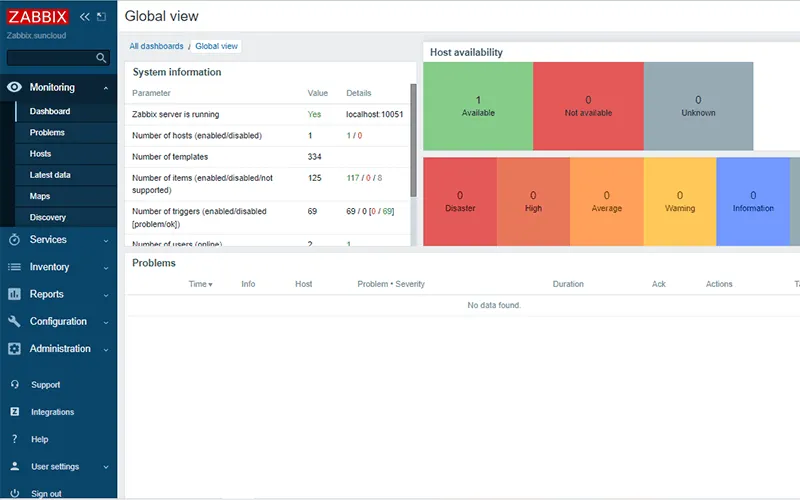Open Problems under Monitoring
The image size is (800, 500).
pyautogui.click(x=47, y=133)
